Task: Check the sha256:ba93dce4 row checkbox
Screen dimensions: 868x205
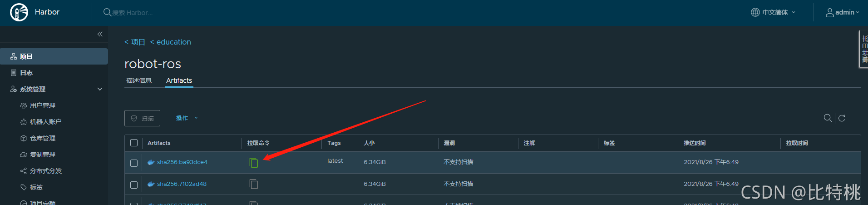Action: click(134, 163)
